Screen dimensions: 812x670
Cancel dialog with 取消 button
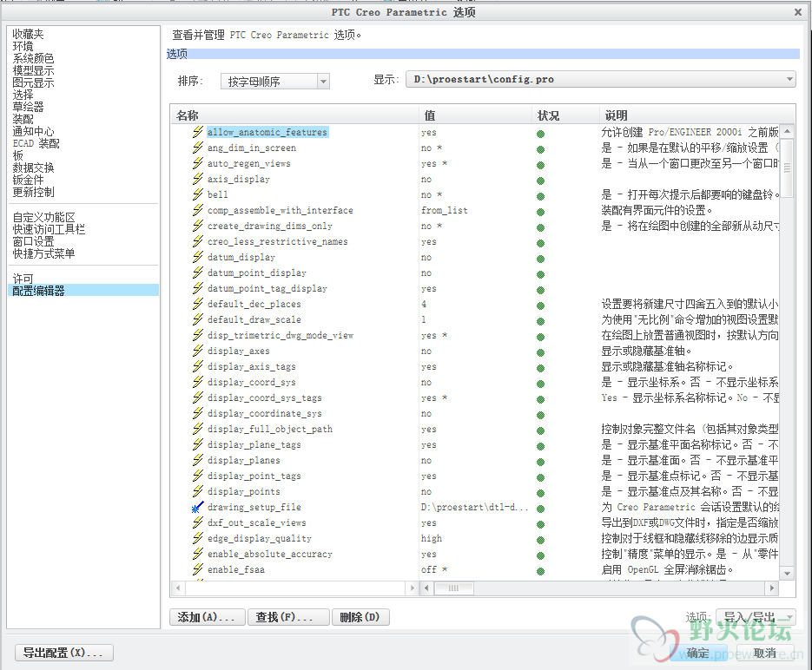[765, 653]
